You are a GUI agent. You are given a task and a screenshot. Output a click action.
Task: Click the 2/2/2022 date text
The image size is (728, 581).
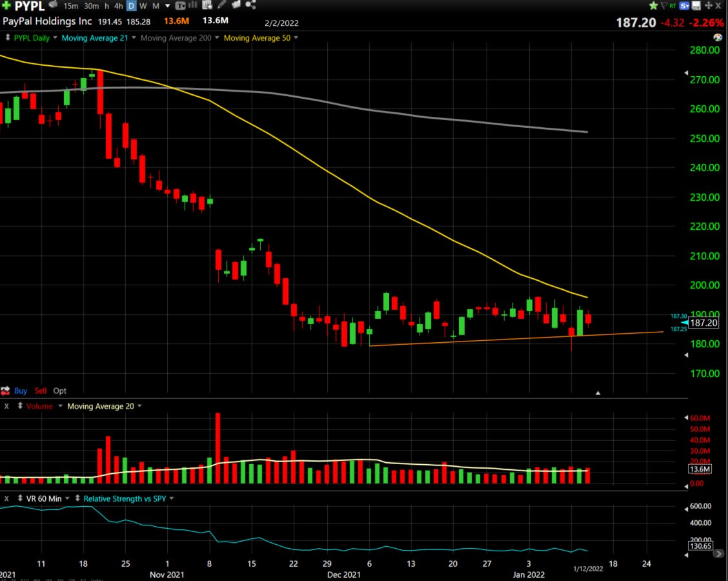pos(281,23)
